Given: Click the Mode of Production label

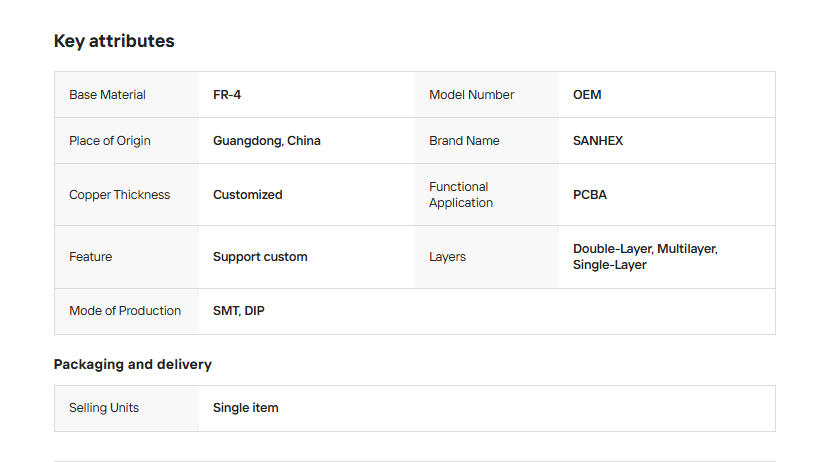Looking at the screenshot, I should 125,311.
